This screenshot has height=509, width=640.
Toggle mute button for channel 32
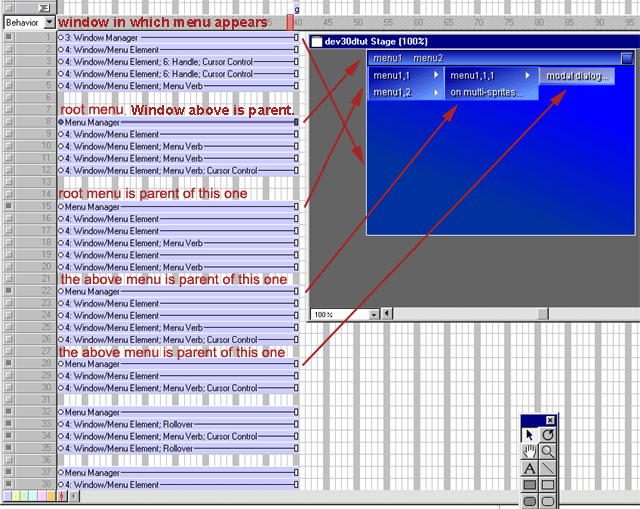(9, 412)
